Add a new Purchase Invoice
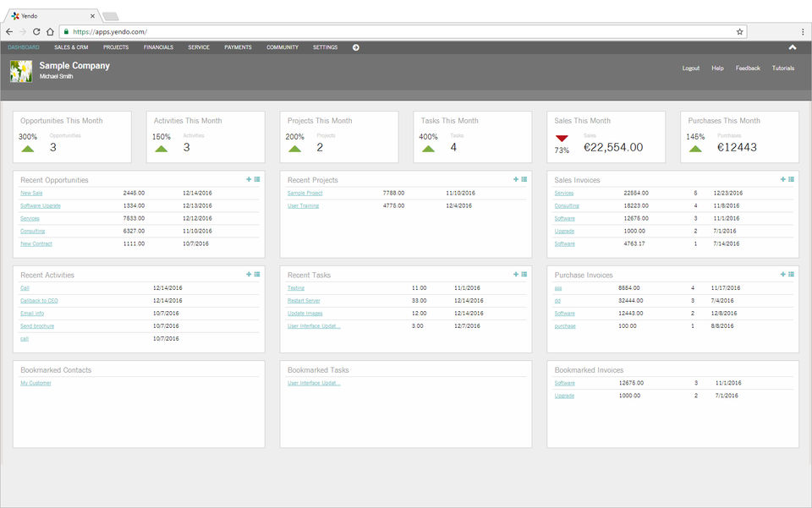Screen dimensions: 812x508 coord(783,274)
